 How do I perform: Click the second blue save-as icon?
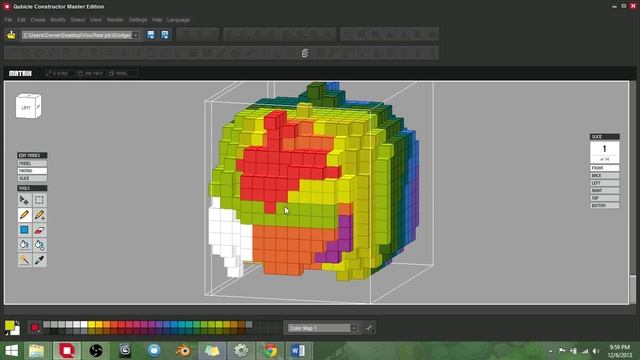pos(164,35)
